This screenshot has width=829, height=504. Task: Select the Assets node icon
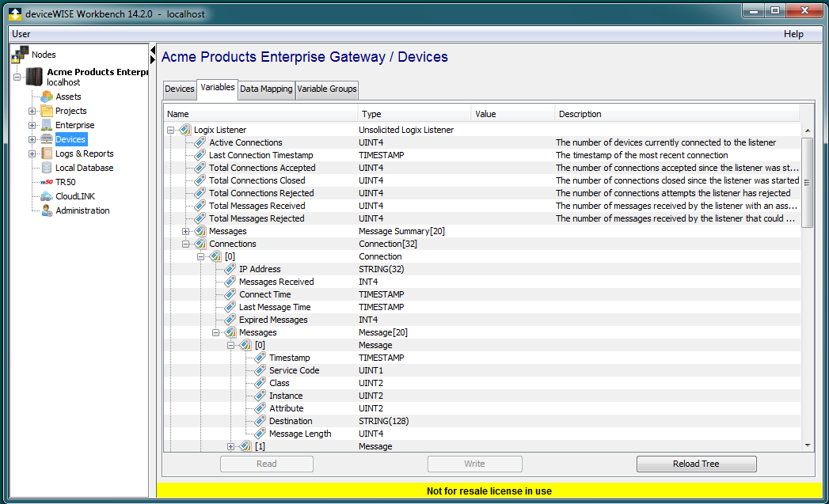45,96
